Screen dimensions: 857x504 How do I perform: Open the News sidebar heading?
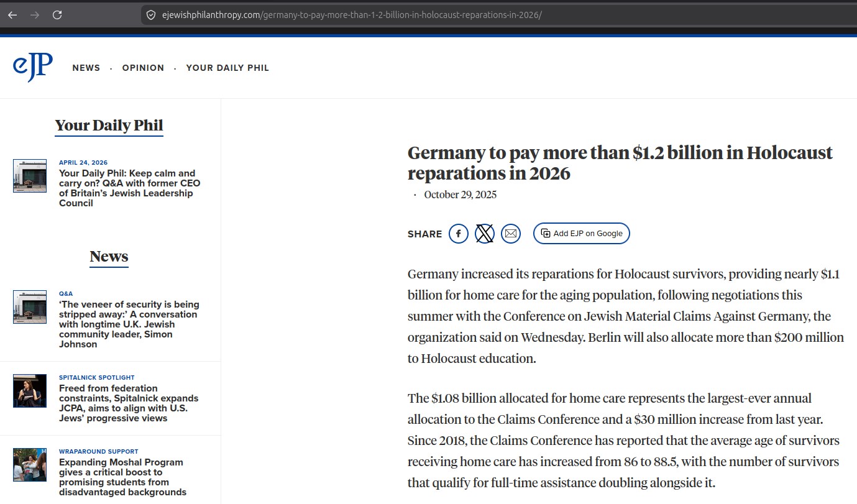coord(109,257)
